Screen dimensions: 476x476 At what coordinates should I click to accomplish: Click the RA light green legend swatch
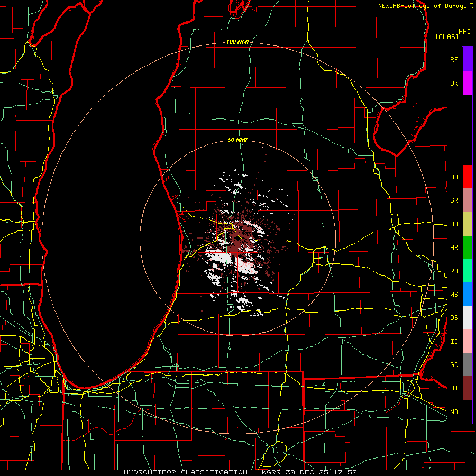(x=467, y=271)
